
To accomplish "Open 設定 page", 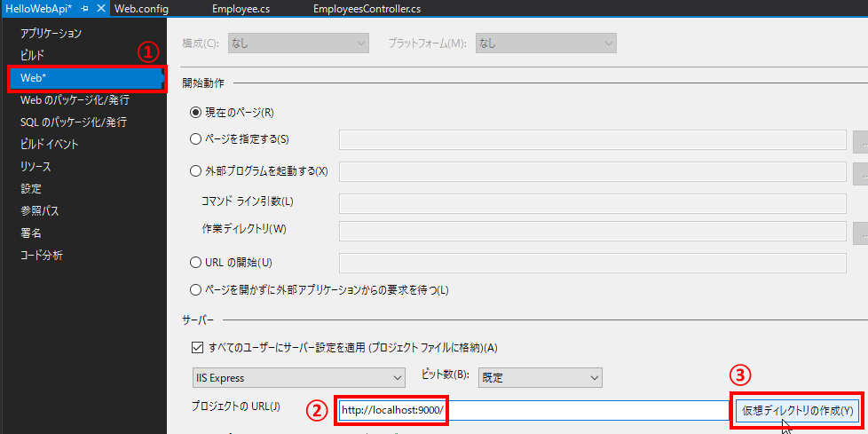I will (x=31, y=189).
